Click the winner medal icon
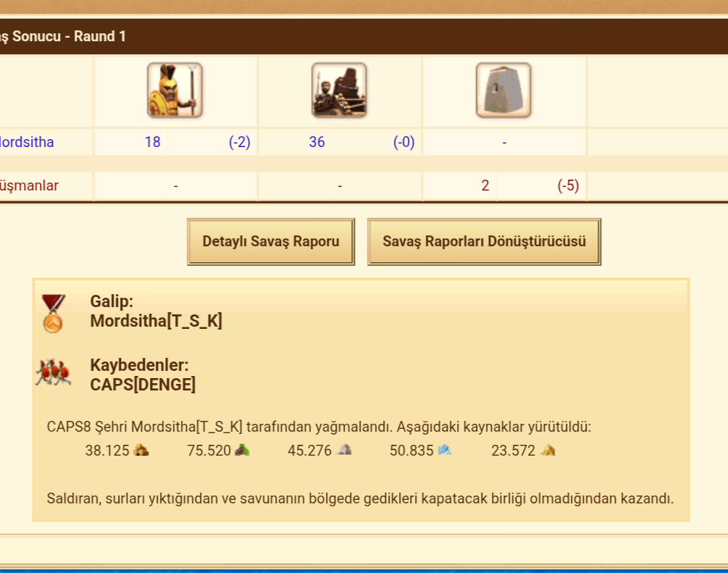Viewport: 728px width, 573px height. [x=53, y=313]
